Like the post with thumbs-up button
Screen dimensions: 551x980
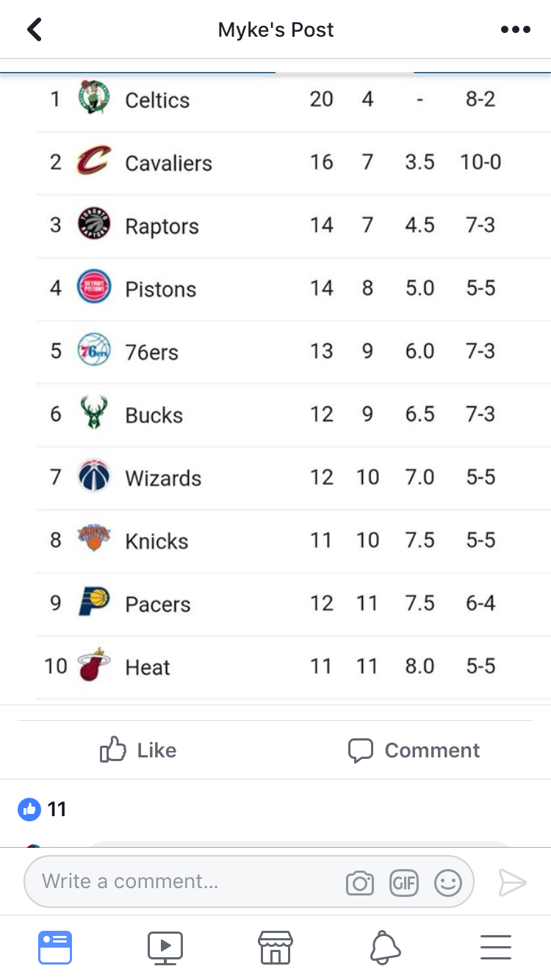pos(138,750)
